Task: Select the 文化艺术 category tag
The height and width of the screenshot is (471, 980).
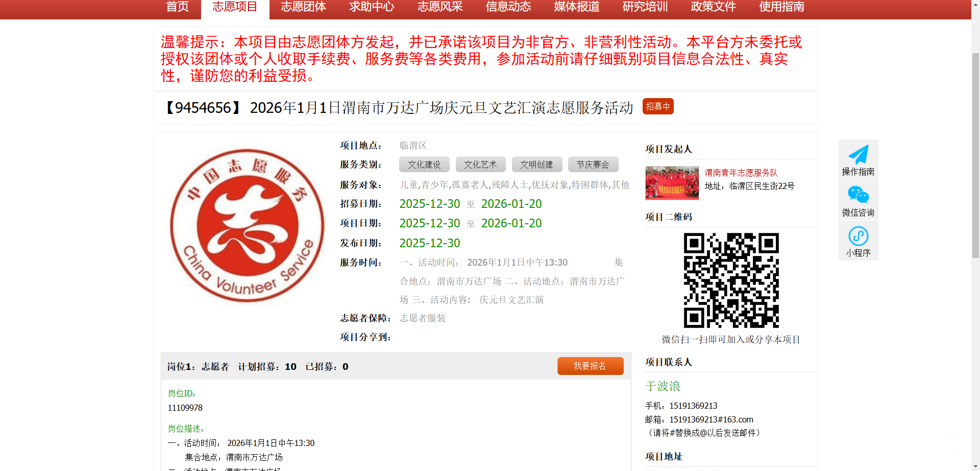Action: point(480,164)
